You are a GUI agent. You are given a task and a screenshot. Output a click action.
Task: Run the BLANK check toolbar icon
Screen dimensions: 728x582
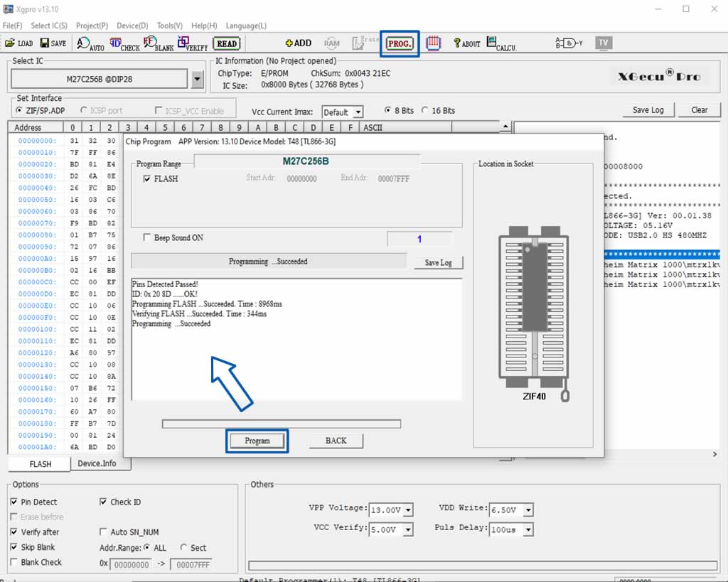(x=159, y=43)
